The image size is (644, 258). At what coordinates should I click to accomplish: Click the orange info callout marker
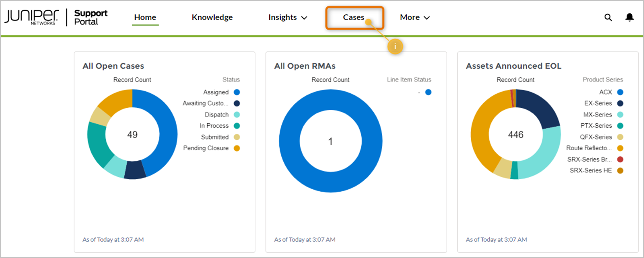point(395,47)
